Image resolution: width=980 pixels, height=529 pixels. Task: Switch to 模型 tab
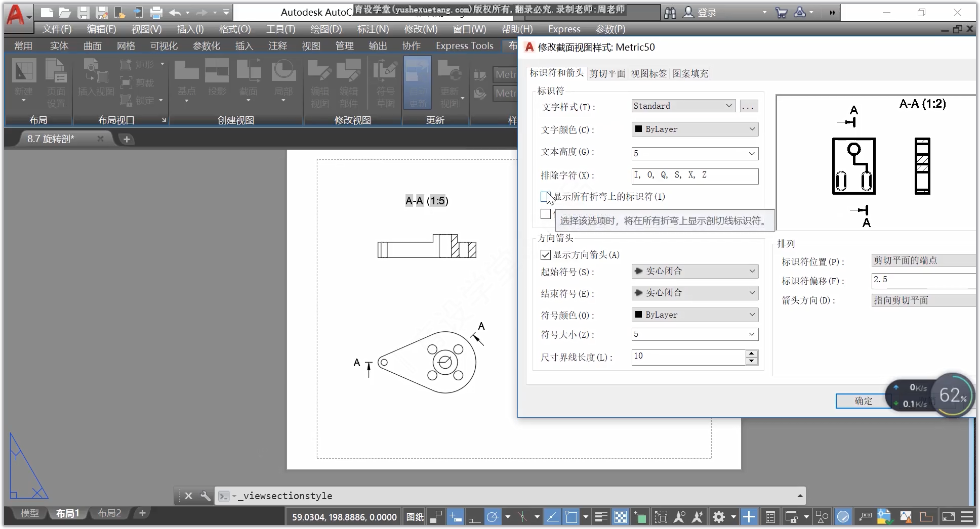point(29,513)
